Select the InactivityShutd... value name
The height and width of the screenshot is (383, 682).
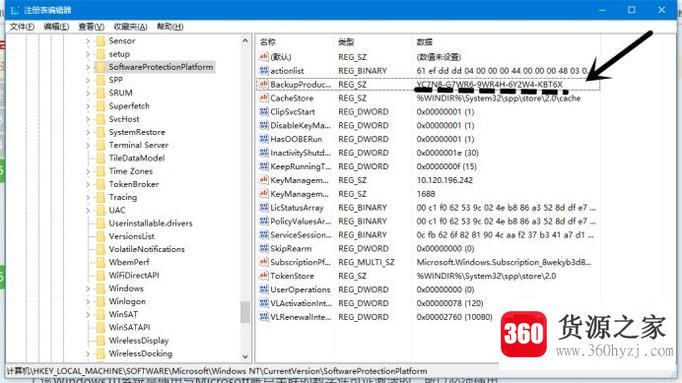click(300, 153)
